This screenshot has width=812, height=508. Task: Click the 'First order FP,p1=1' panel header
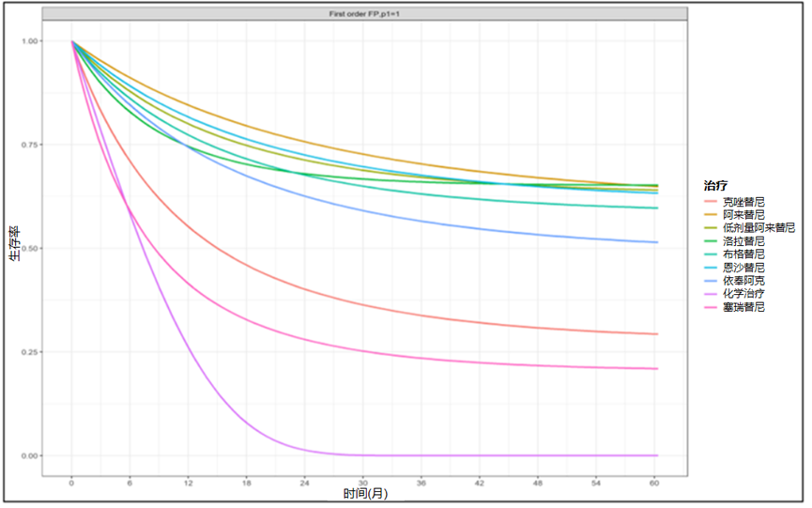click(364, 13)
